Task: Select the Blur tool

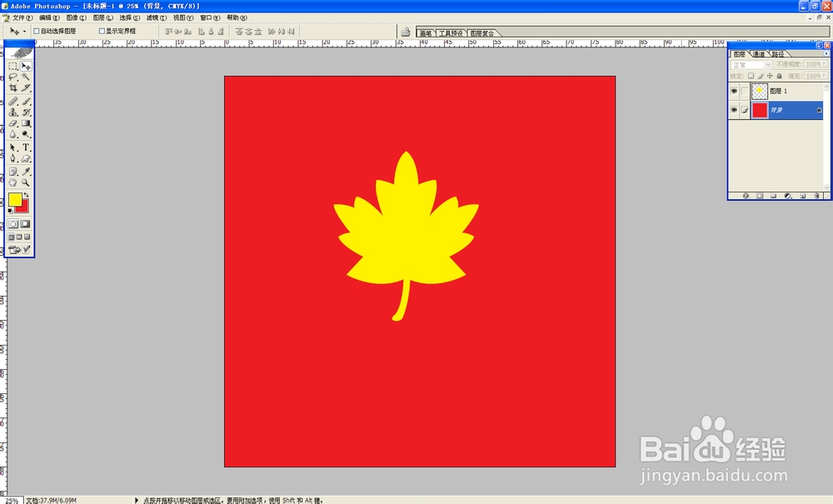Action: tap(13, 134)
